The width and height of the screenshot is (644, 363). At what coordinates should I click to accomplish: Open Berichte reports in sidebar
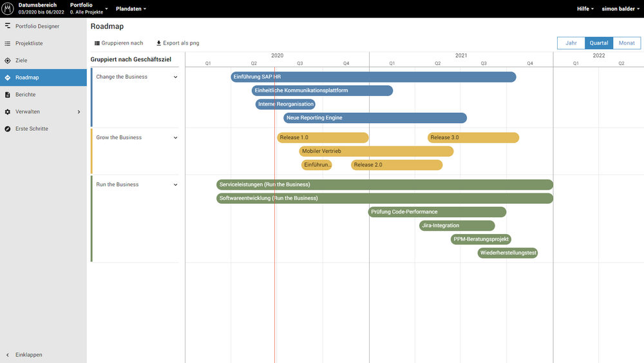(26, 95)
